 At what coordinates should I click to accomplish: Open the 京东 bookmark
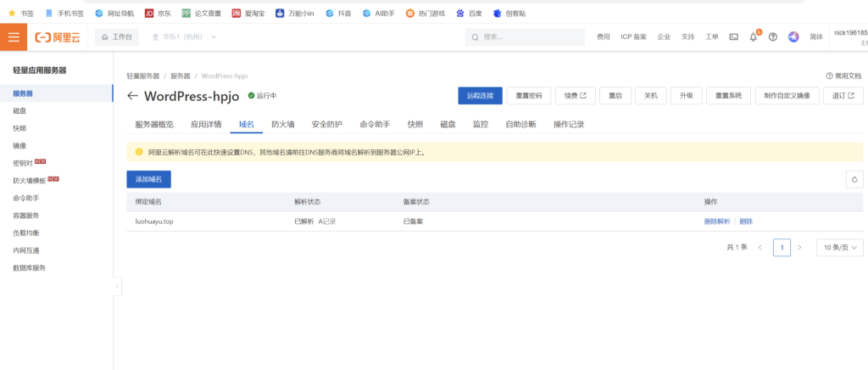[158, 13]
